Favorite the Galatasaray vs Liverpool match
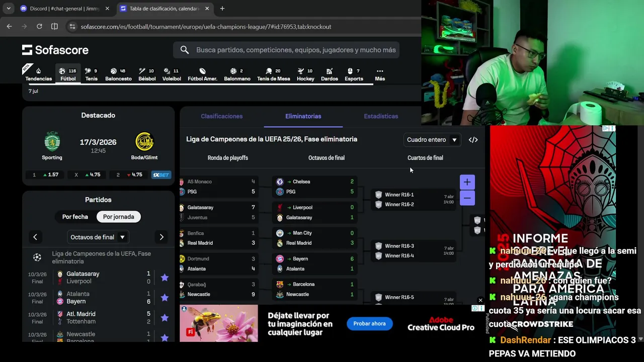The width and height of the screenshot is (644, 362). coord(165,278)
